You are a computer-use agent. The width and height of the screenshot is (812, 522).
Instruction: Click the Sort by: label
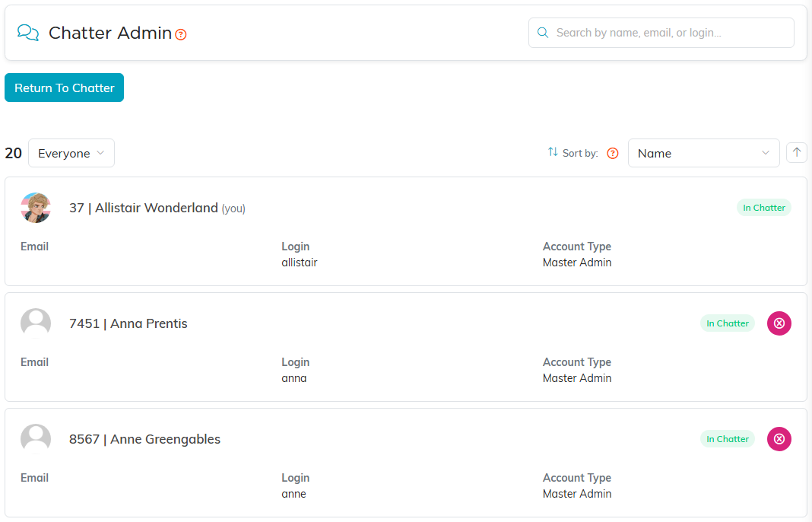click(x=581, y=154)
